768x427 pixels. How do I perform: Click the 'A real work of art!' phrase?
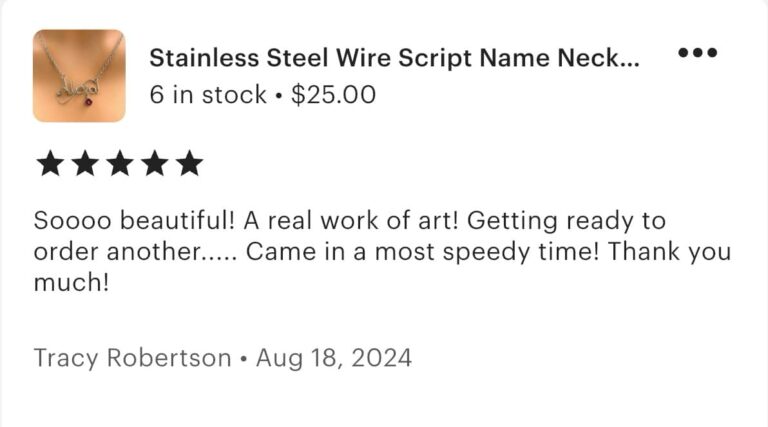351,221
